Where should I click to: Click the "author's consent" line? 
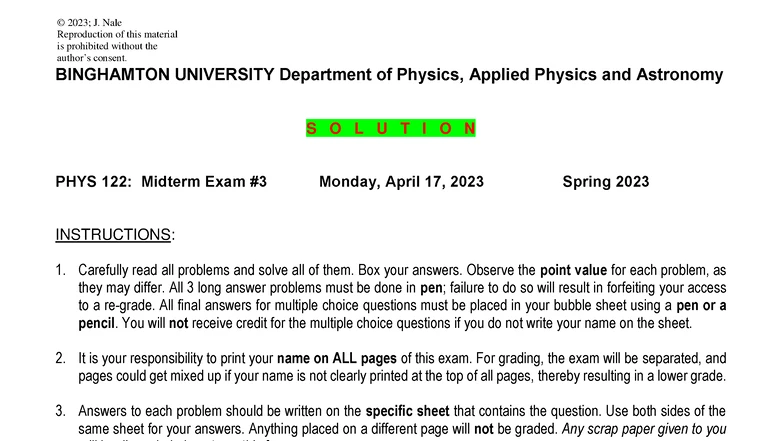point(92,58)
